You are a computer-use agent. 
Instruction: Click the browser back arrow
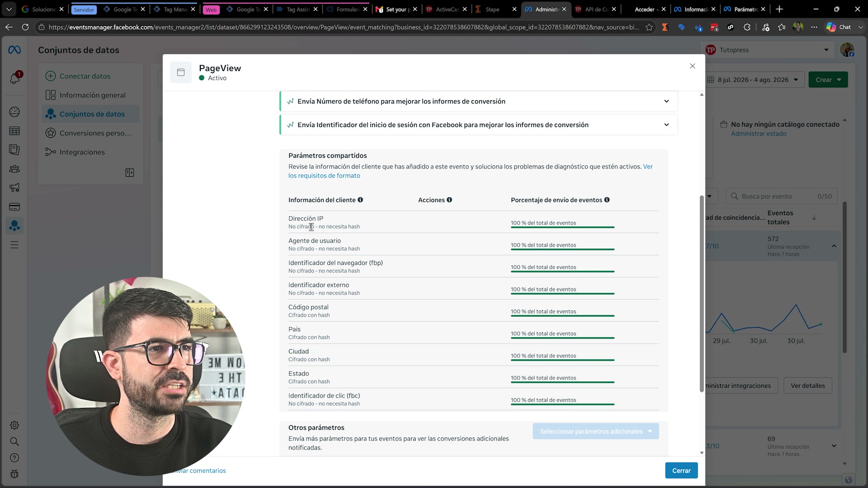click(9, 27)
